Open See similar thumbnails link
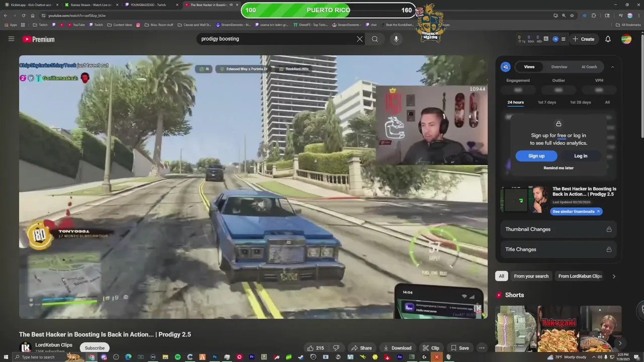This screenshot has height=362, width=644. (576, 212)
